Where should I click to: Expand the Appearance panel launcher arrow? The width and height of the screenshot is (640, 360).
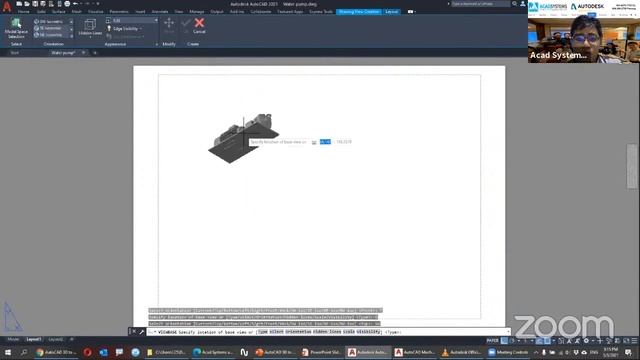tap(156, 44)
